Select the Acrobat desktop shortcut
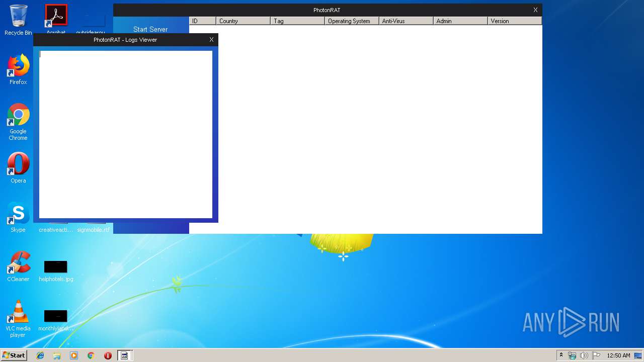 (56, 19)
